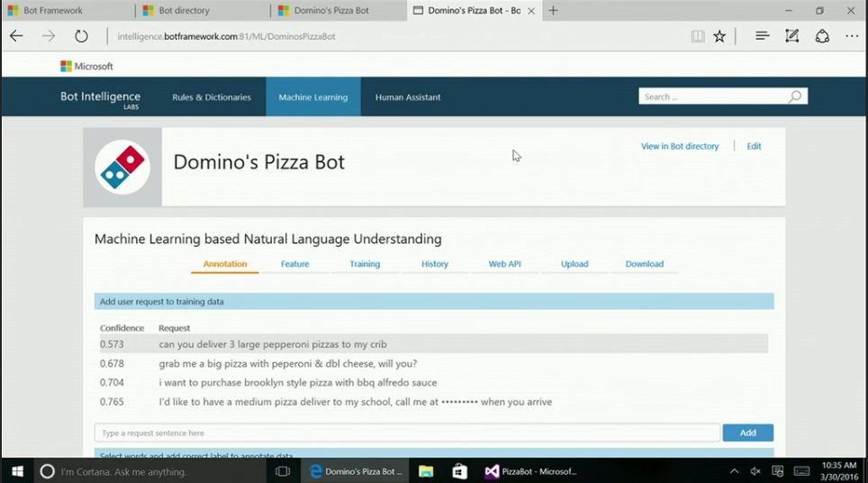The width and height of the screenshot is (868, 483).
Task: Open Task View in taskbar
Action: click(x=283, y=471)
